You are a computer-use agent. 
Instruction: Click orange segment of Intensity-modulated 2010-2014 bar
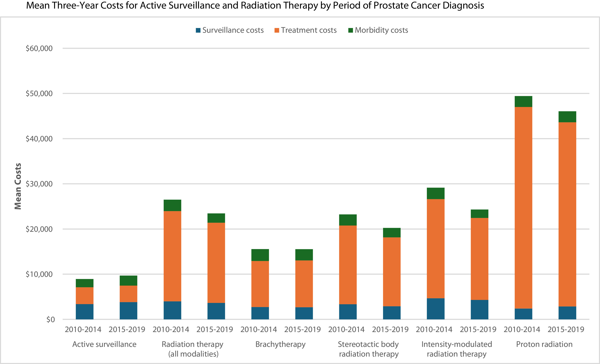[x=436, y=249]
